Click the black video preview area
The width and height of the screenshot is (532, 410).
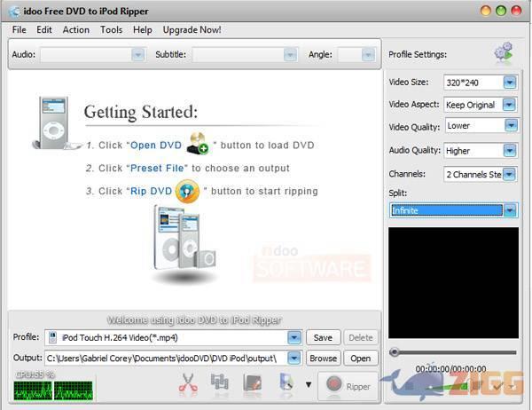[453, 282]
